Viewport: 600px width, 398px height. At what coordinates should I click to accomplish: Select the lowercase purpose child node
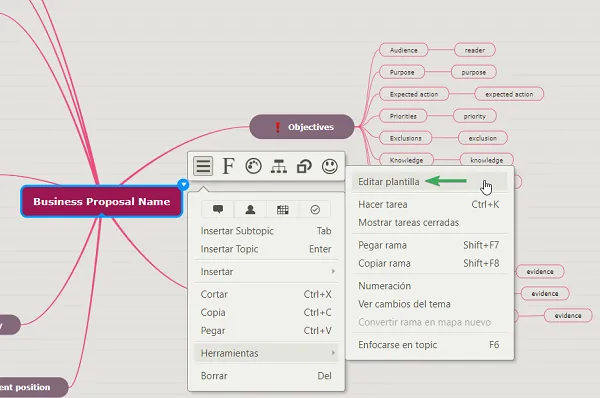473,72
